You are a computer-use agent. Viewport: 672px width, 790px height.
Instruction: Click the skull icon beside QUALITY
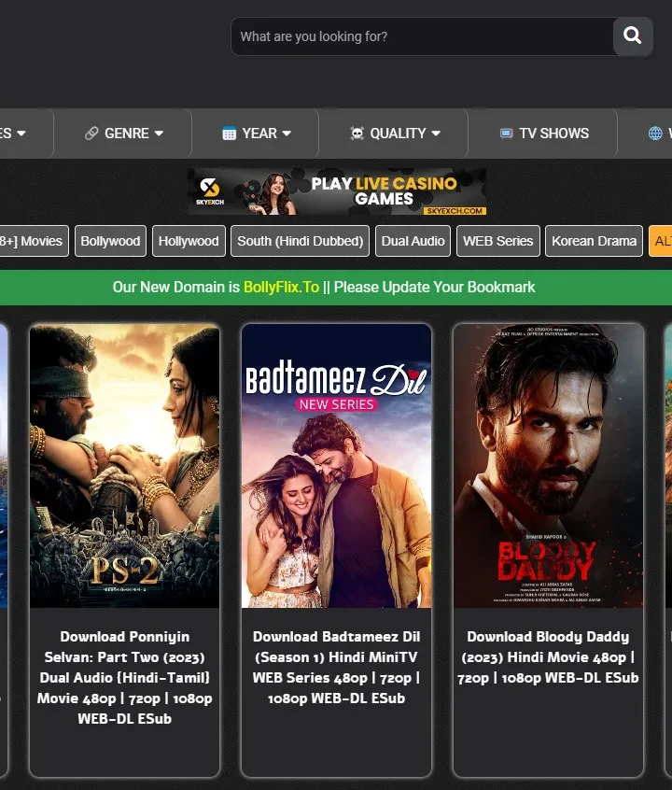click(357, 133)
